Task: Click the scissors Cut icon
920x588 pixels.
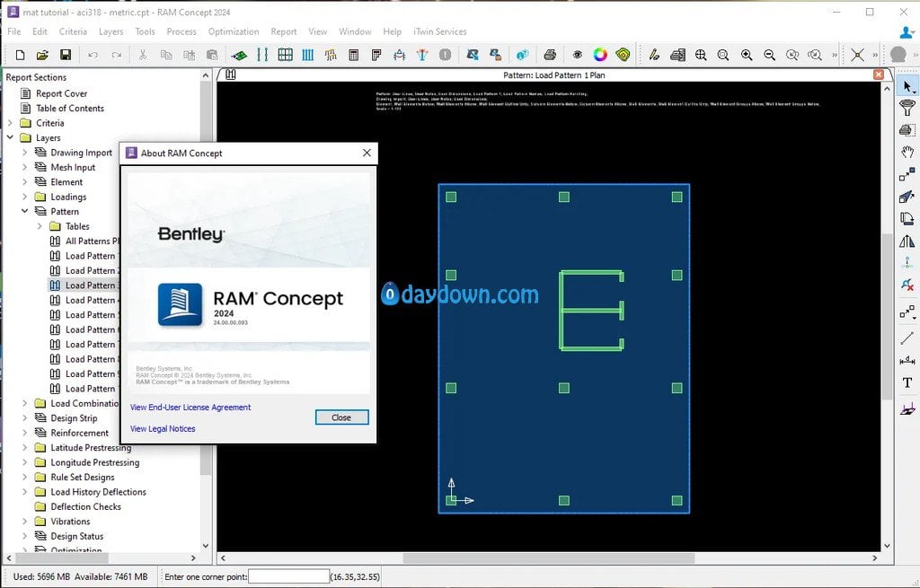Action: (x=143, y=55)
